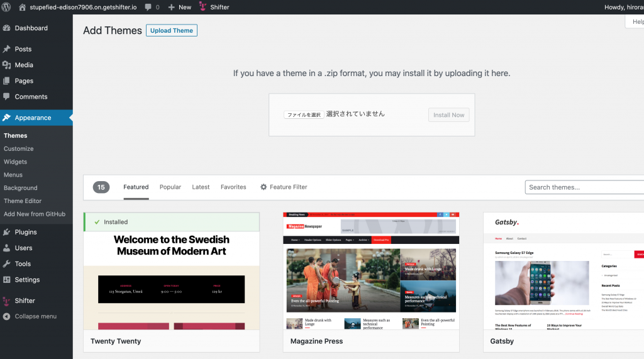Click the Settings sliders icon
The height and width of the screenshot is (359, 644).
coord(6,280)
